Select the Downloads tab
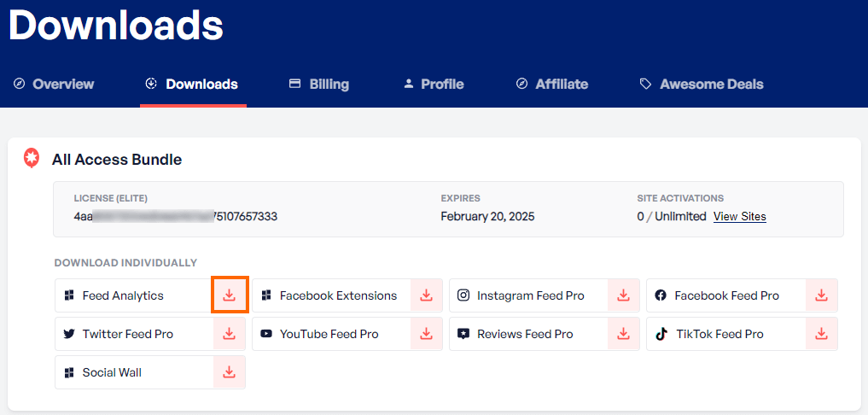The height and width of the screenshot is (415, 868). coord(193,84)
